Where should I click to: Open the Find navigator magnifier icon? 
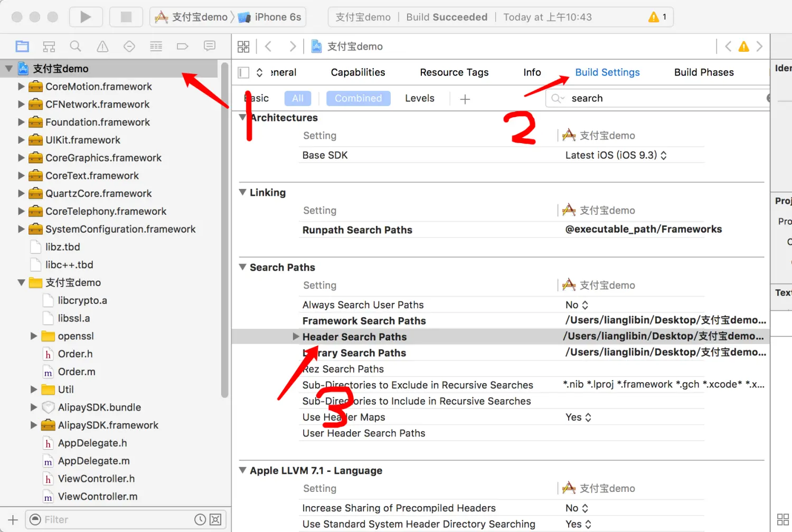coord(76,46)
